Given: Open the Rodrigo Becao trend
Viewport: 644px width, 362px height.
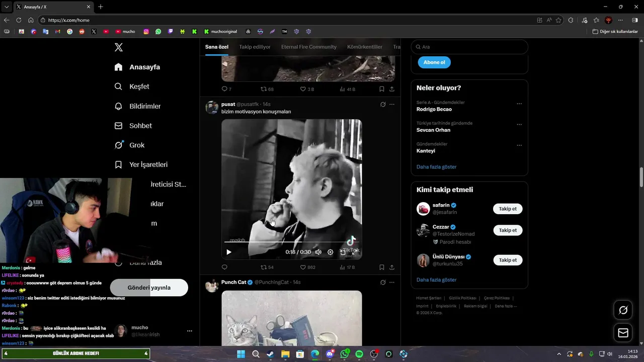Looking at the screenshot, I should point(434,109).
